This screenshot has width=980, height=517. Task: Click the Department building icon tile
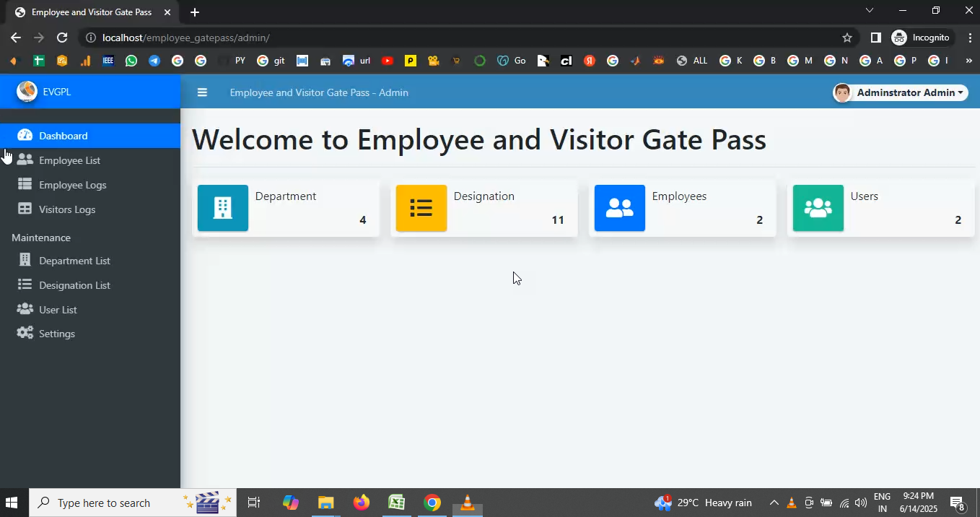pos(223,208)
